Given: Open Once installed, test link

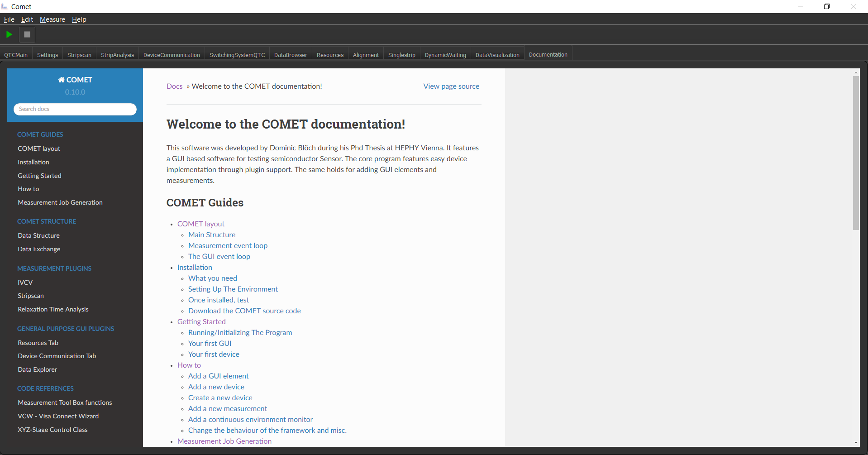Looking at the screenshot, I should 219,300.
